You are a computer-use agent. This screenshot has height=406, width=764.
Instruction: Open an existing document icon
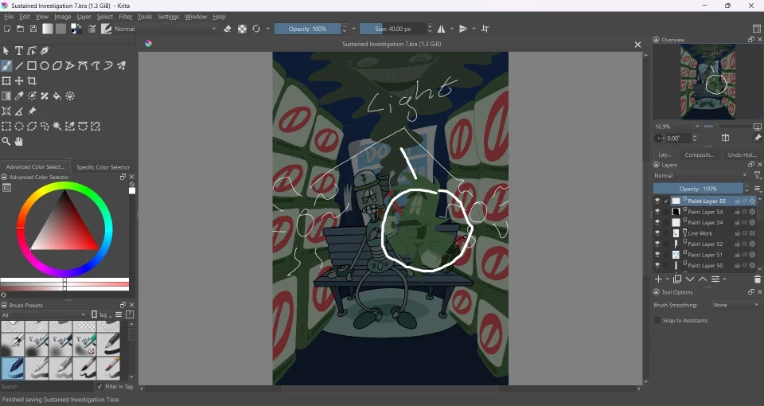pyautogui.click(x=20, y=29)
